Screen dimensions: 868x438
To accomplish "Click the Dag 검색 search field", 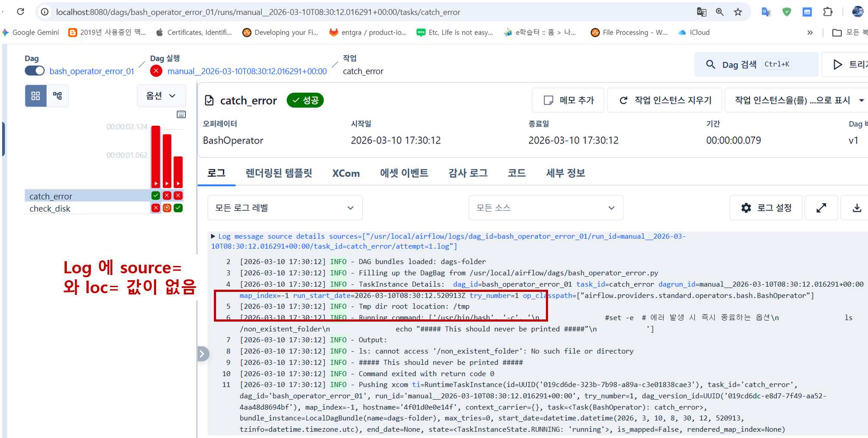I will click(x=756, y=65).
